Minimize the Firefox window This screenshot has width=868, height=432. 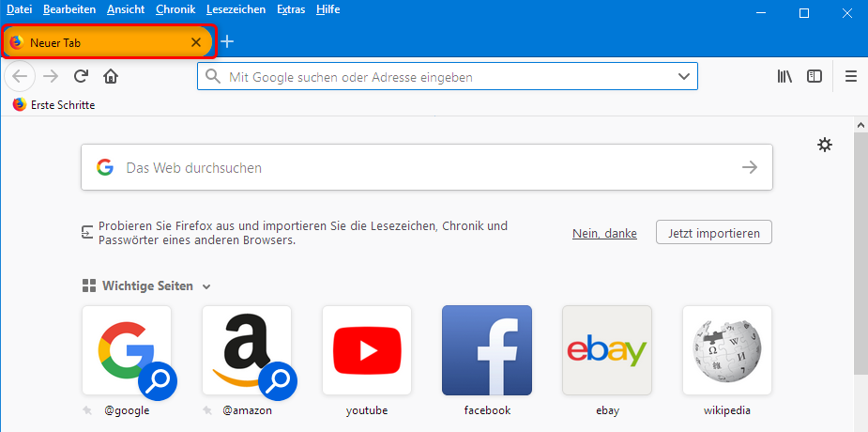point(761,13)
